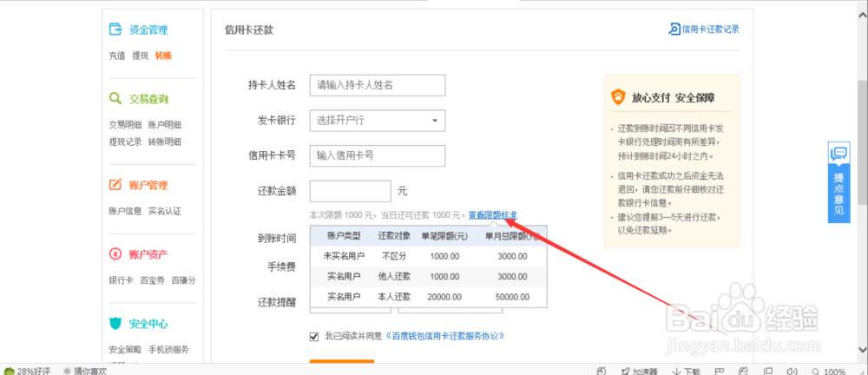Click the 资金管理 wallet icon
The width and height of the screenshot is (868, 375).
point(115,30)
